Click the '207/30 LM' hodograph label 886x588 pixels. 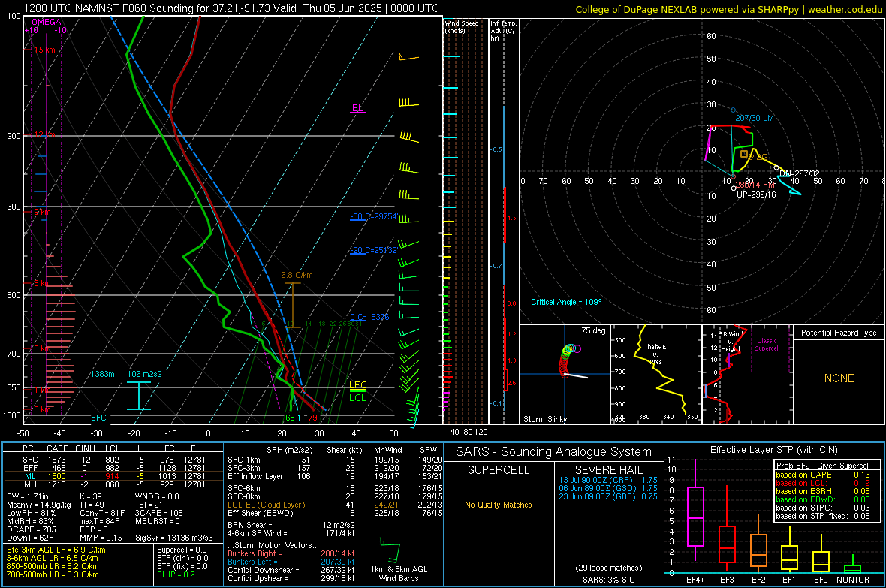[755, 118]
